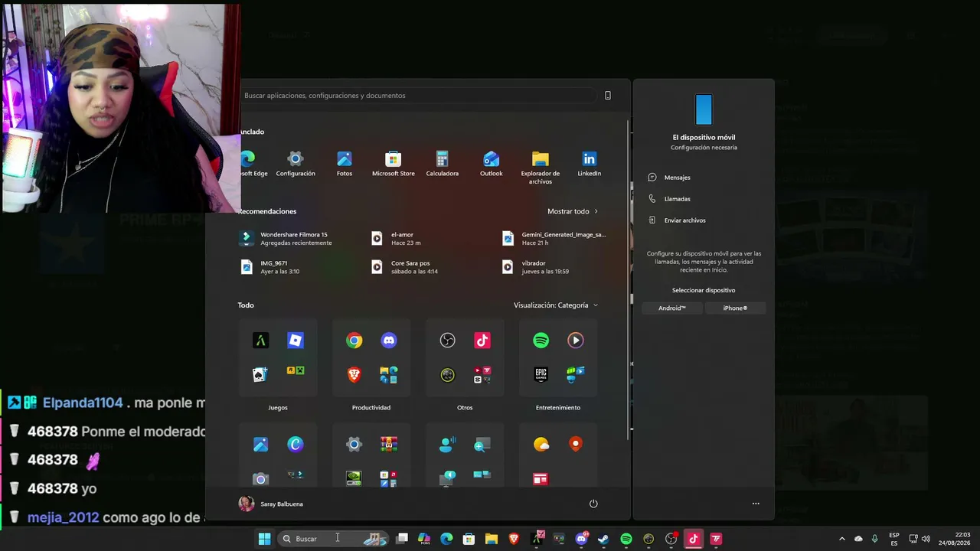The height and width of the screenshot is (551, 980).
Task: Click the taskbar Buscar search box
Action: click(x=335, y=539)
